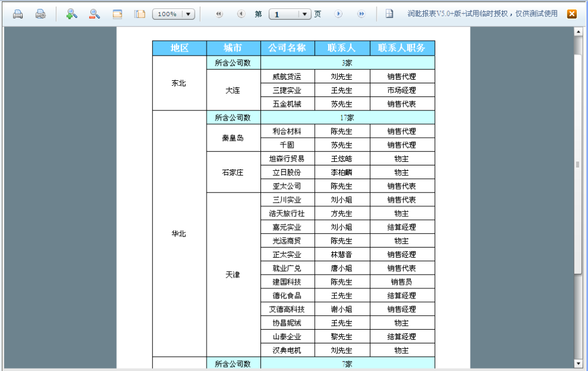Click the 3家 company count cell
Viewport: 588px width, 371px height.
point(348,63)
